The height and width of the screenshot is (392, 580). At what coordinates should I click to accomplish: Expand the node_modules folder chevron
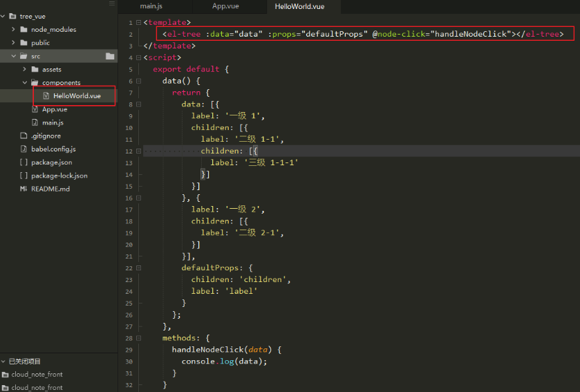pos(13,29)
